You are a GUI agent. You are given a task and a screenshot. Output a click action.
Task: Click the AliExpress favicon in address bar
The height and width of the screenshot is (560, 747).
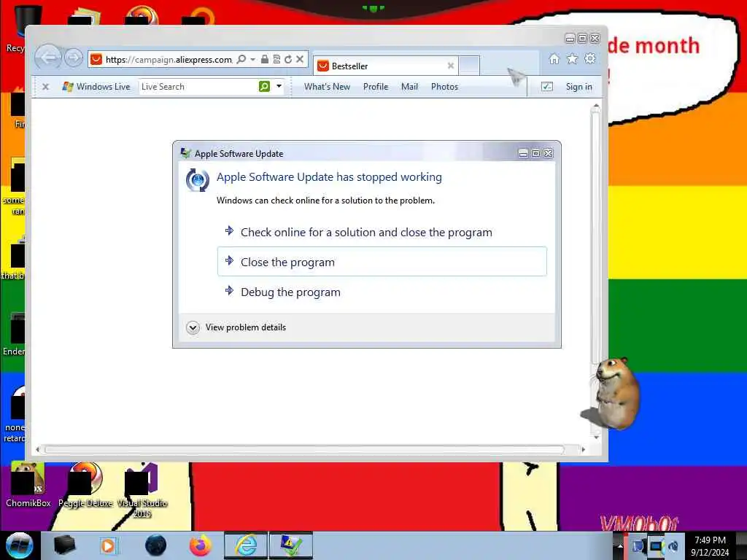pos(96,59)
